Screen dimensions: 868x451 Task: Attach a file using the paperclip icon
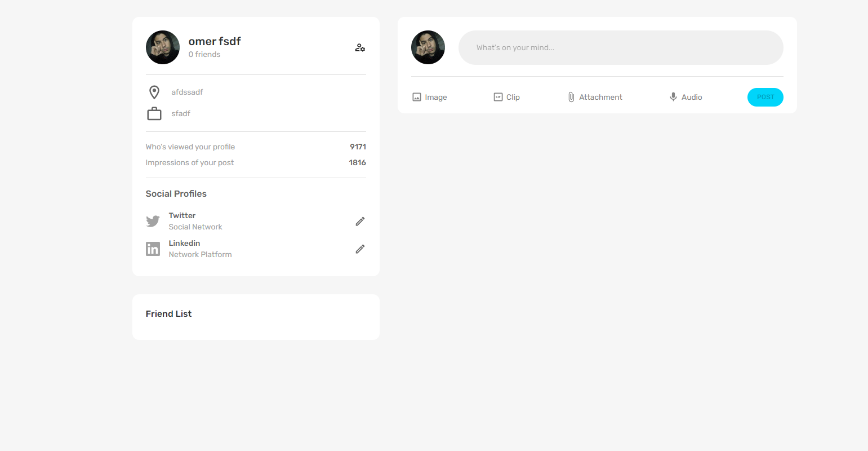click(572, 96)
